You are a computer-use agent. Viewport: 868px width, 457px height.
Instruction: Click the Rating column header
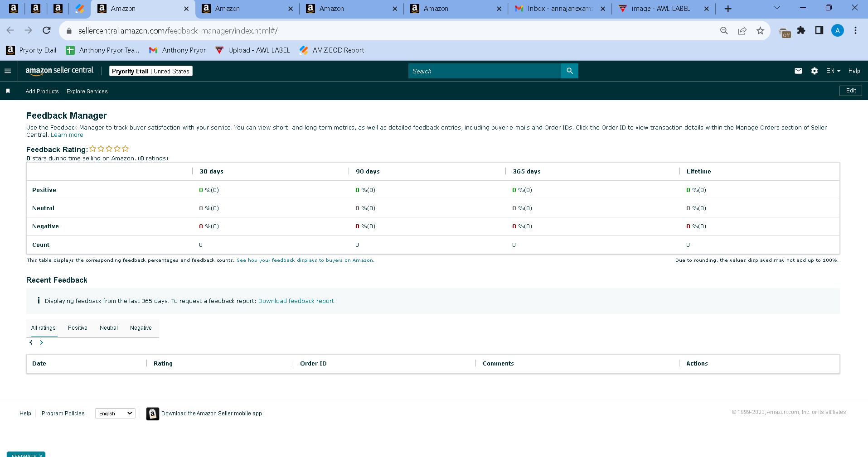tap(163, 364)
